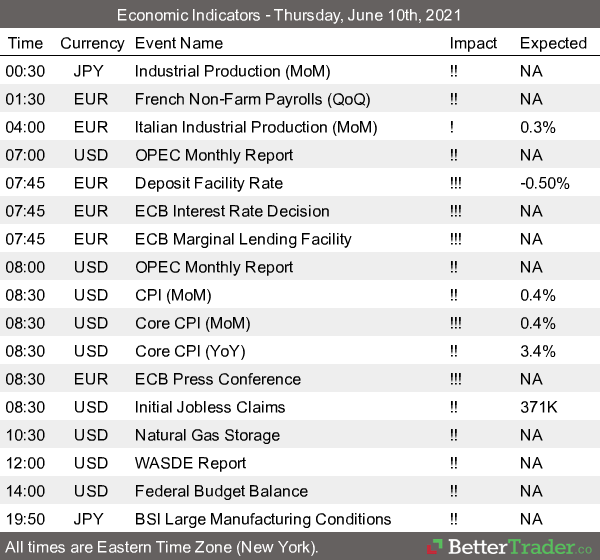Open the Natural Gas Storage event
This screenshot has height=560, width=600.
(x=207, y=435)
